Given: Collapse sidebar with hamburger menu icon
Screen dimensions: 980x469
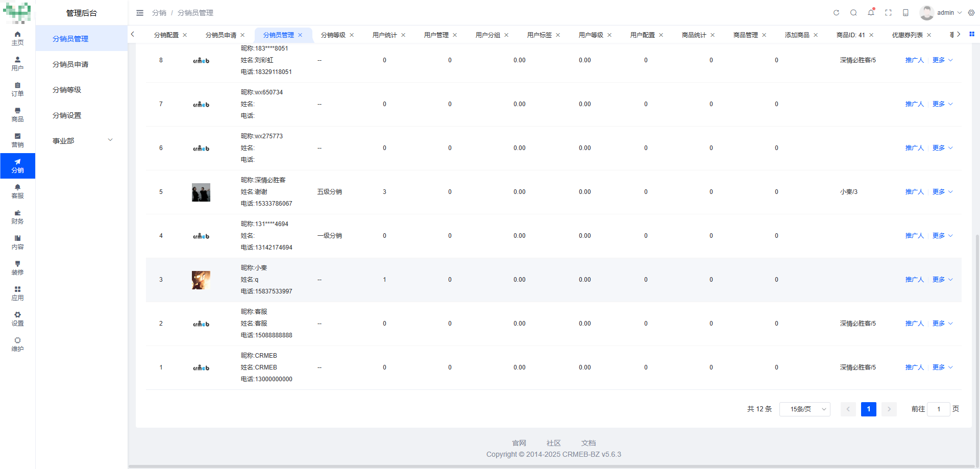Looking at the screenshot, I should pos(140,13).
